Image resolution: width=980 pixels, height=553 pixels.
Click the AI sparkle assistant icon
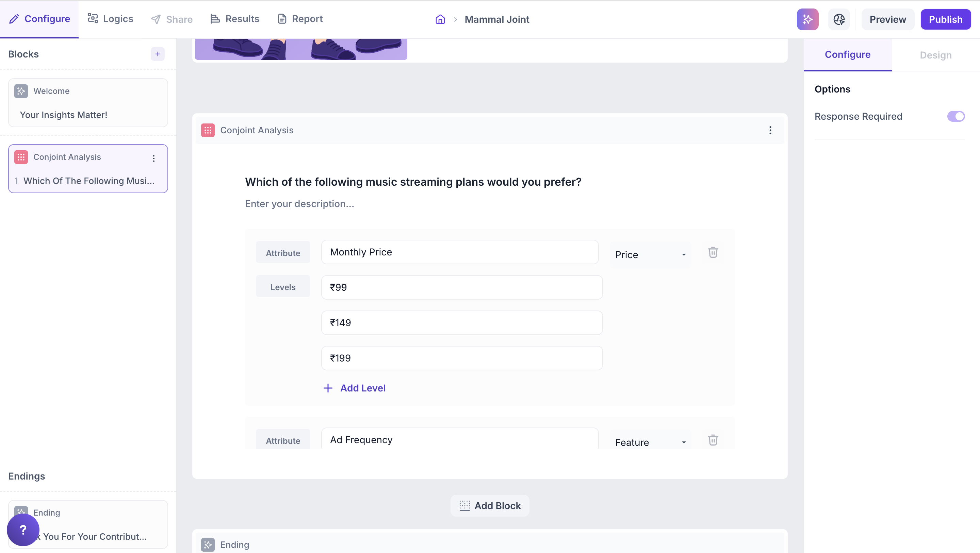[807, 19]
